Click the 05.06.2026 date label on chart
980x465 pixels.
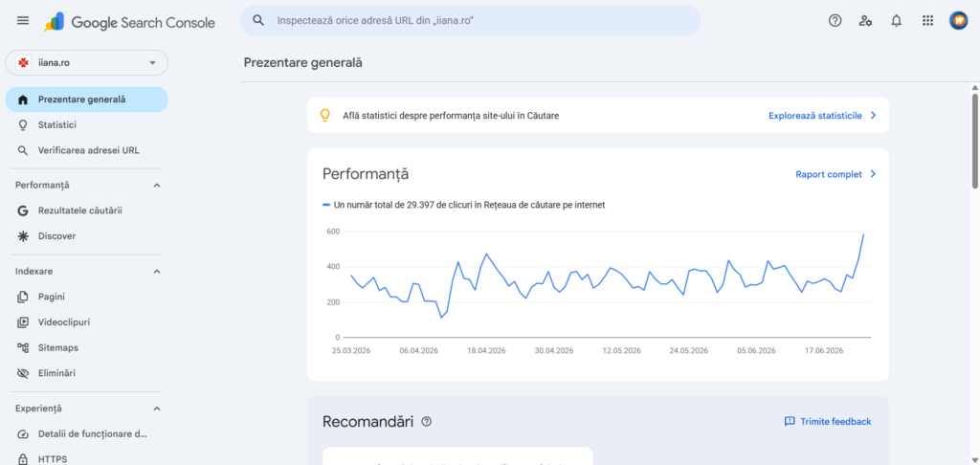(756, 350)
